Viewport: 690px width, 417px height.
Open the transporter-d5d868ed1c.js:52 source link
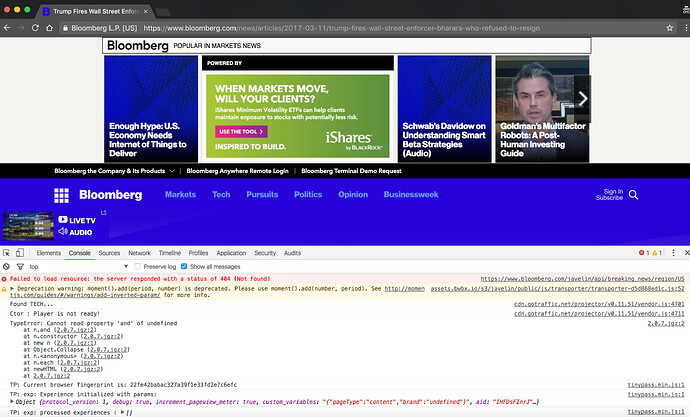pos(558,289)
